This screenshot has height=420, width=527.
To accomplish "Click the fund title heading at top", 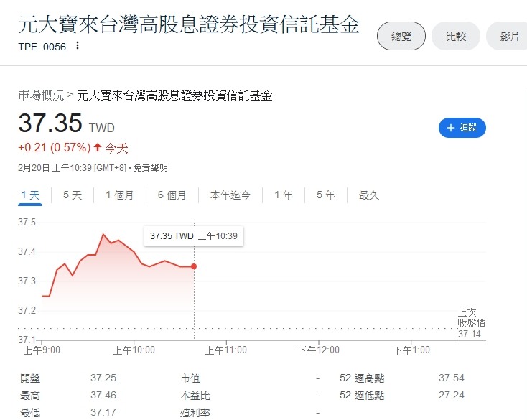I will point(189,24).
